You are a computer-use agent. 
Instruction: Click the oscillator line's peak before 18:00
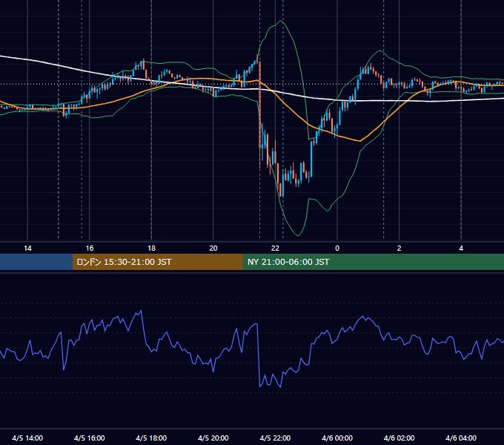[141, 311]
